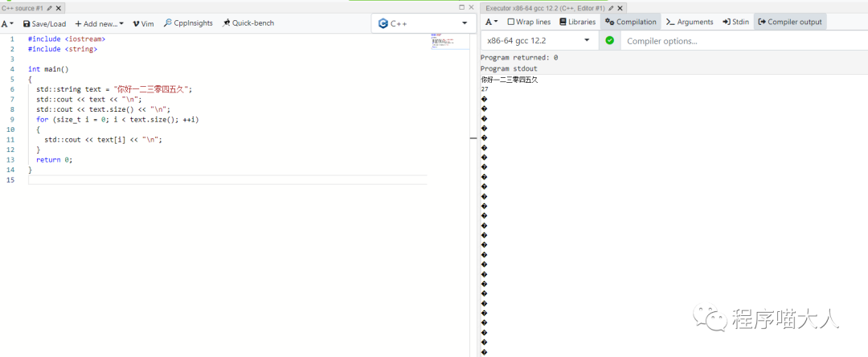This screenshot has width=868, height=357.
Task: Open the C++ language selector dropdown
Action: 423,23
